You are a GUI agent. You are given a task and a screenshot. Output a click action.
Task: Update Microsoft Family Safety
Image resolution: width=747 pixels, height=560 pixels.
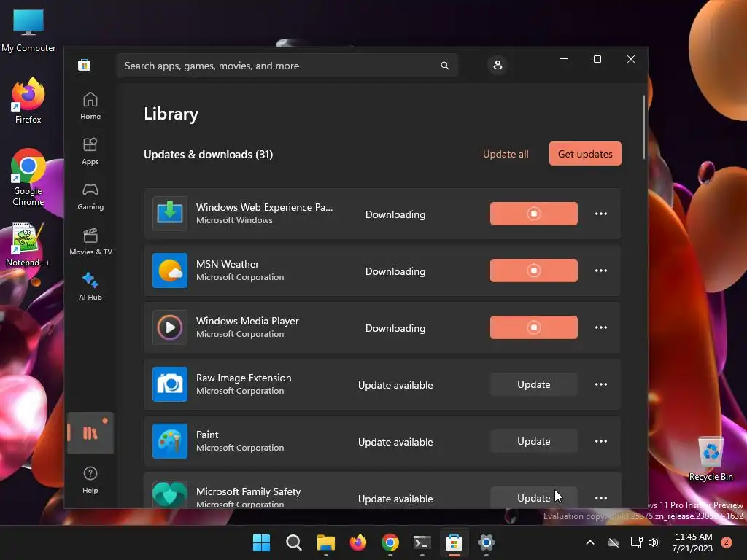click(x=533, y=497)
